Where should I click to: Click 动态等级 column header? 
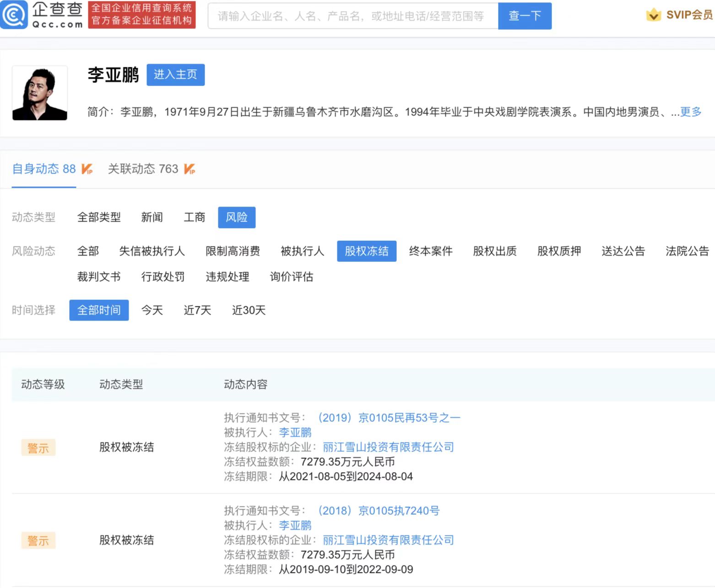coord(43,384)
